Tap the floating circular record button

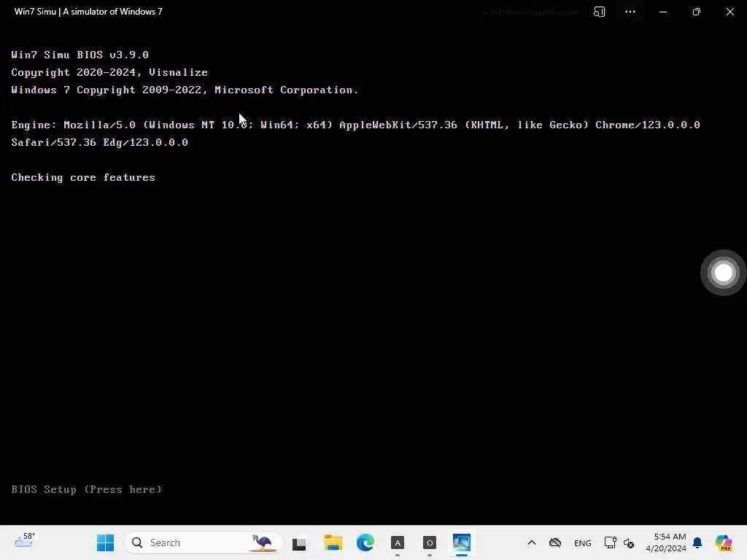click(723, 273)
